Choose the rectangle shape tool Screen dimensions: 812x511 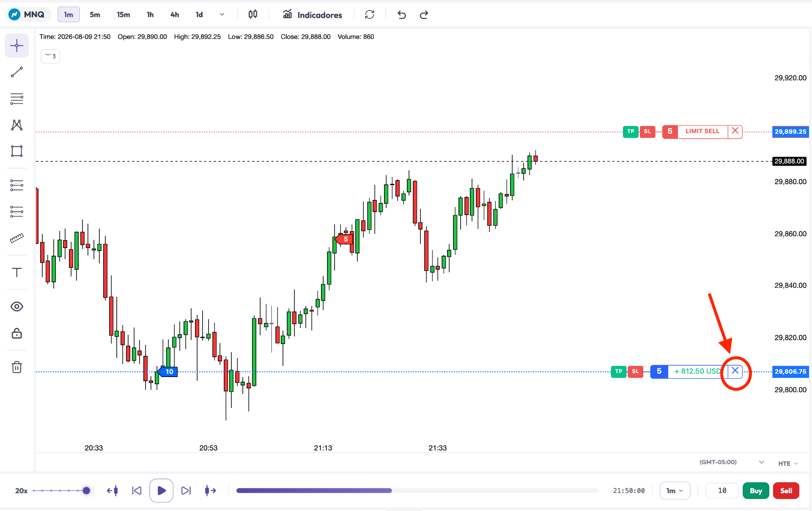pyautogui.click(x=16, y=151)
